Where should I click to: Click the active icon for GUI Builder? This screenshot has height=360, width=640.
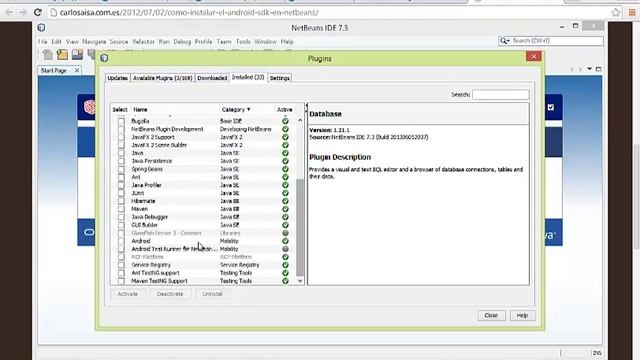(x=285, y=224)
